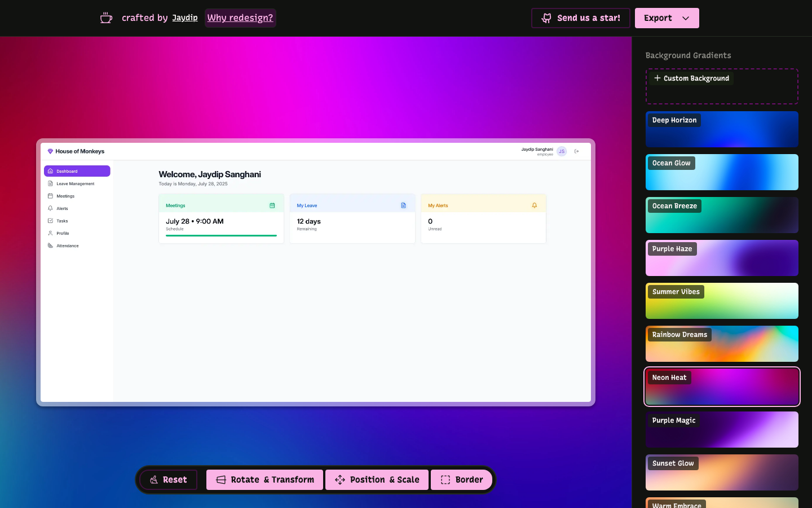The image size is (812, 508).
Task: Click the Leave Management label in preview
Action: (x=76, y=184)
